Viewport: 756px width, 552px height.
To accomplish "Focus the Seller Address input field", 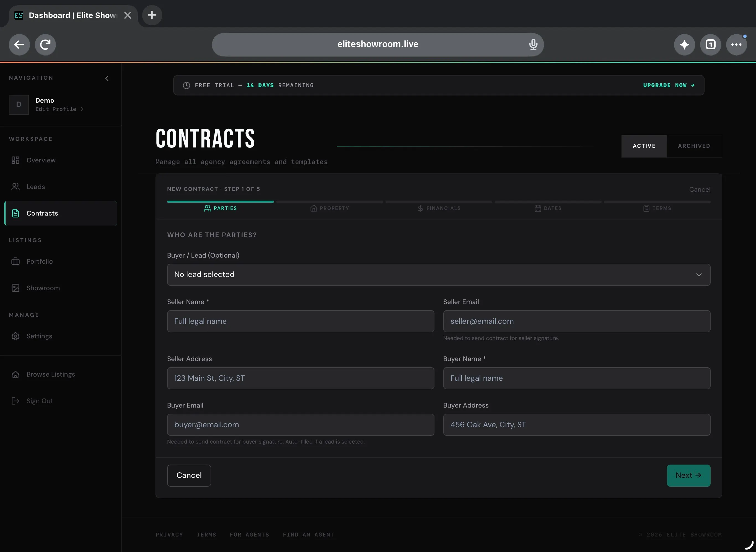I will click(x=301, y=378).
